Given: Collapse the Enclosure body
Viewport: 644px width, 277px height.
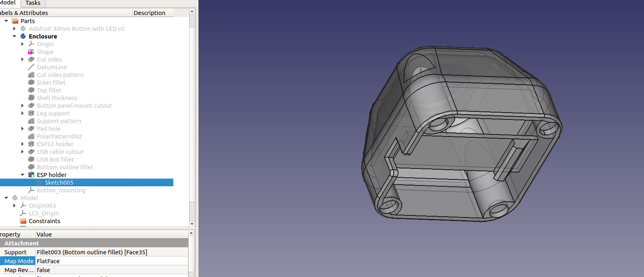Looking at the screenshot, I should [14, 36].
